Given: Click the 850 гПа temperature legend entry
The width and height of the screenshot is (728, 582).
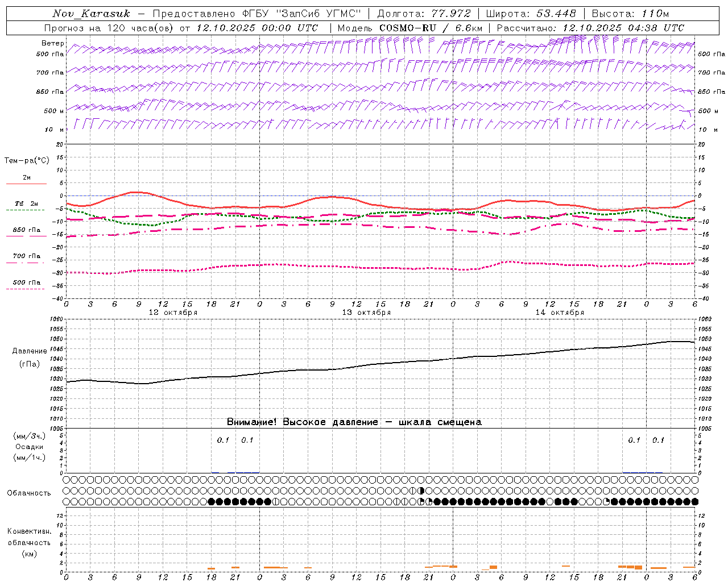Looking at the screenshot, I should (26, 230).
